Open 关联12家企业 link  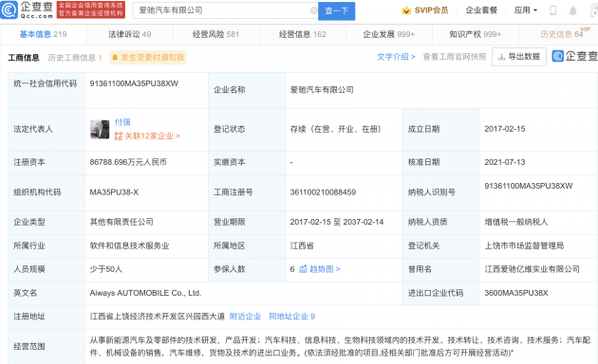click(147, 136)
